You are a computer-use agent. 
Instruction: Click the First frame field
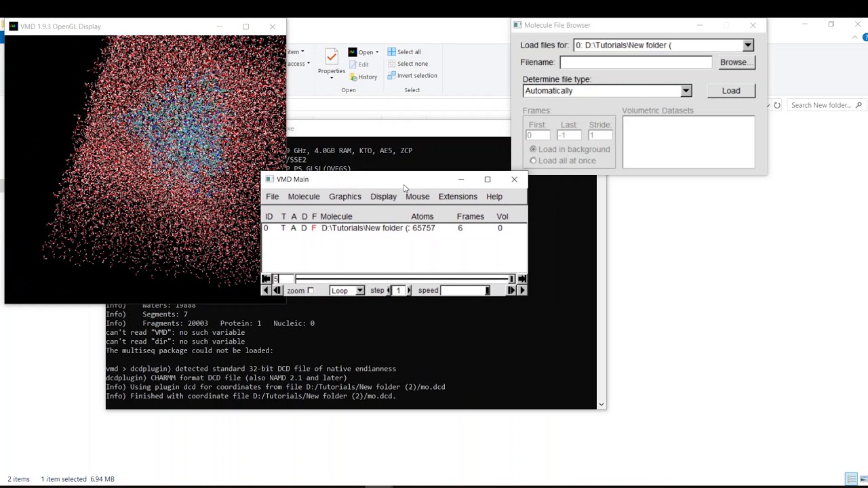(538, 135)
